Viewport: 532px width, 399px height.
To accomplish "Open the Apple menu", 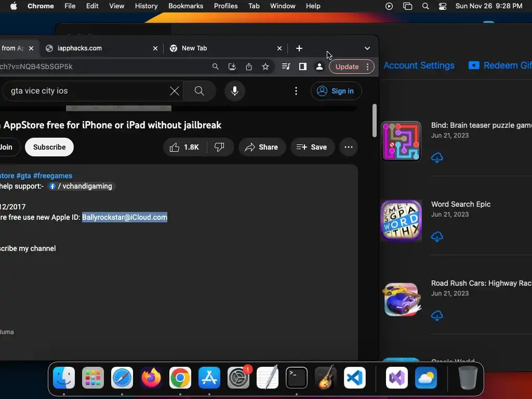I will coord(14,6).
